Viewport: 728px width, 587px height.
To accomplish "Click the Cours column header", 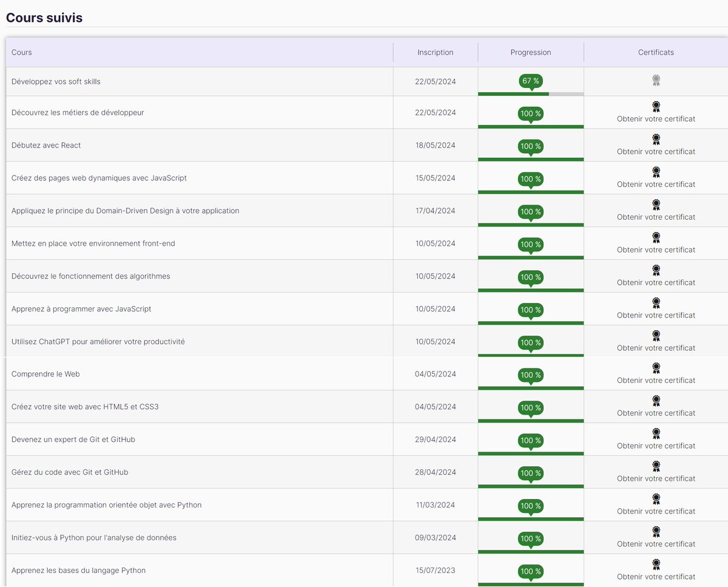I will pos(22,52).
